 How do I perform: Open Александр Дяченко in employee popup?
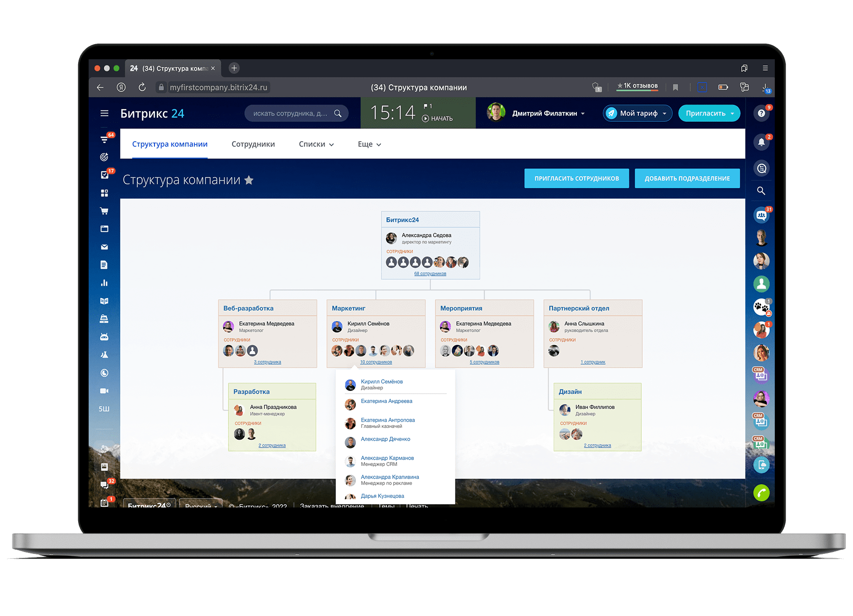point(385,439)
